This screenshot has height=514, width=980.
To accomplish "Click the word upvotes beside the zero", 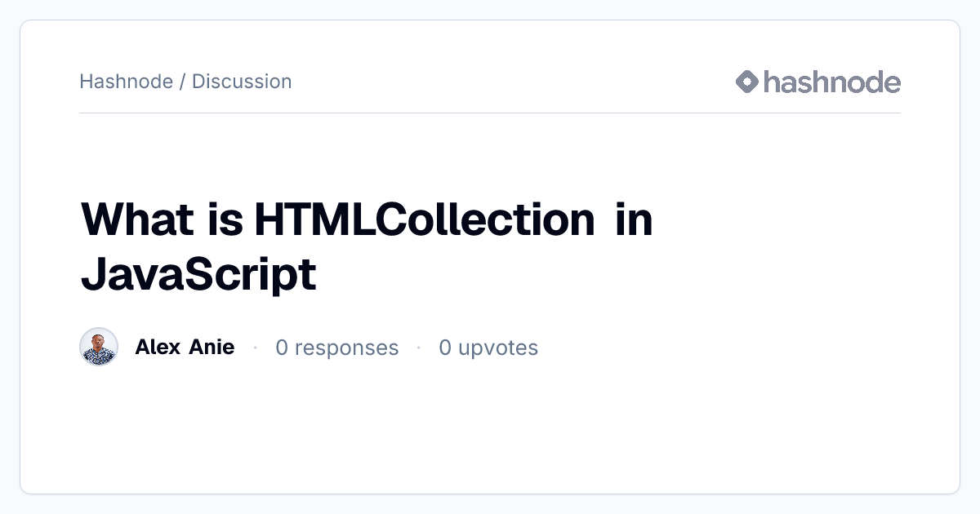I will [498, 348].
